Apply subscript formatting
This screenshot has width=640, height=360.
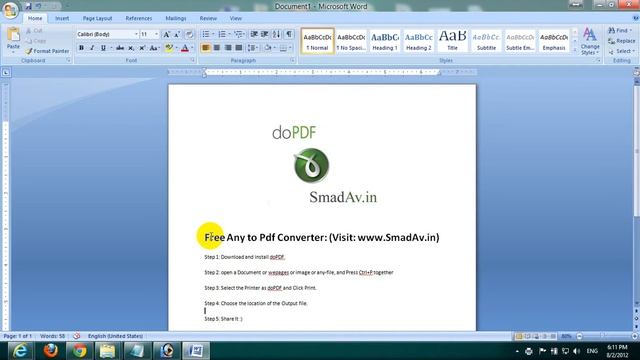pyautogui.click(x=131, y=48)
